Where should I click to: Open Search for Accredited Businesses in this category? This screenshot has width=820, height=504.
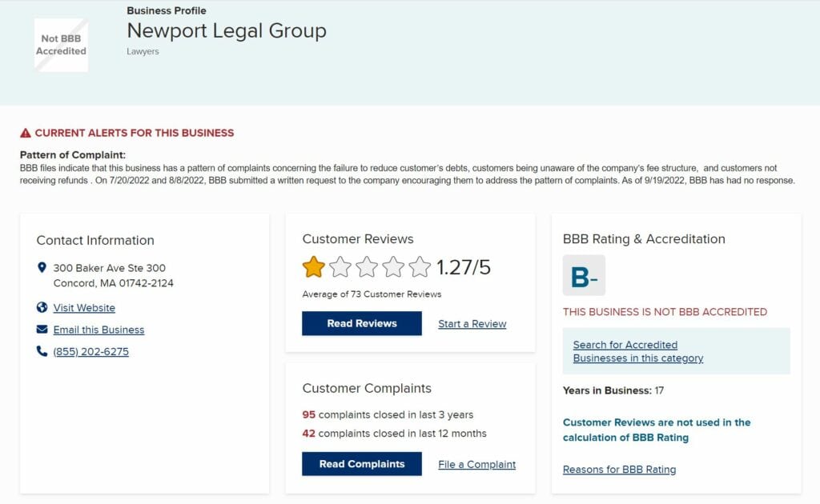pyautogui.click(x=638, y=351)
